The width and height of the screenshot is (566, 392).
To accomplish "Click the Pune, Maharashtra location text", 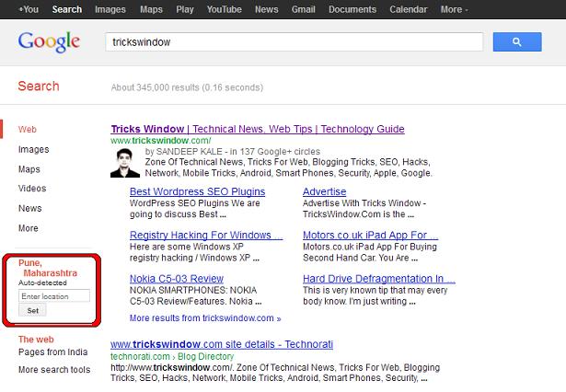I will point(48,268).
